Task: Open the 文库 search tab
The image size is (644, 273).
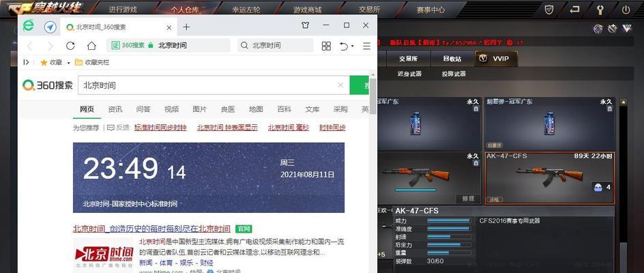Action: pos(312,109)
